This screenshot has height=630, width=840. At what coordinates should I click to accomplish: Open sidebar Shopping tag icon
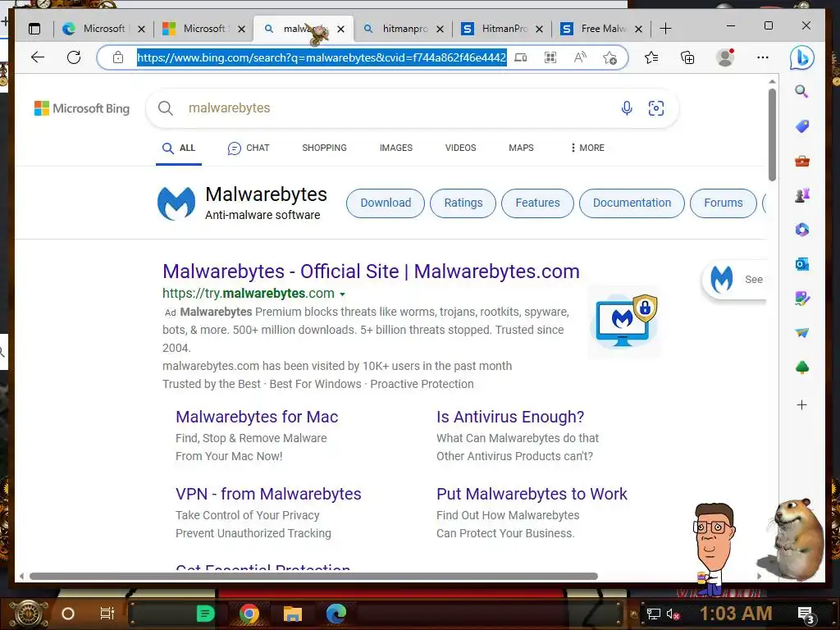802,126
